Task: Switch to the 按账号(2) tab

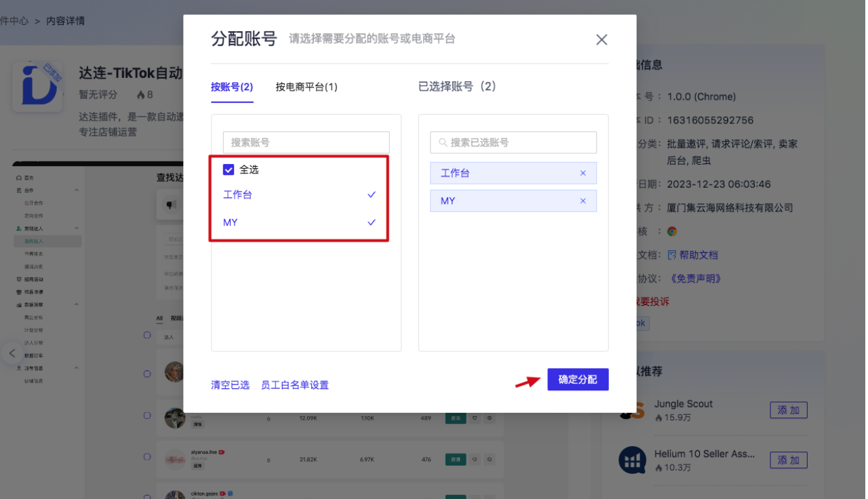Action: pos(232,87)
